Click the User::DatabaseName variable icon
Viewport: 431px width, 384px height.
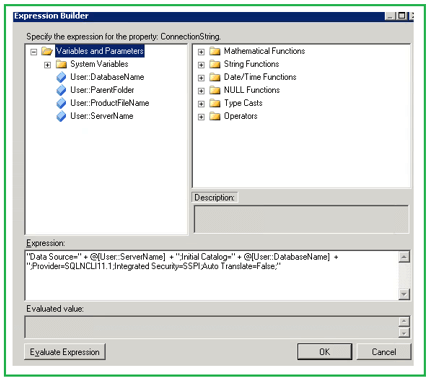coord(61,77)
